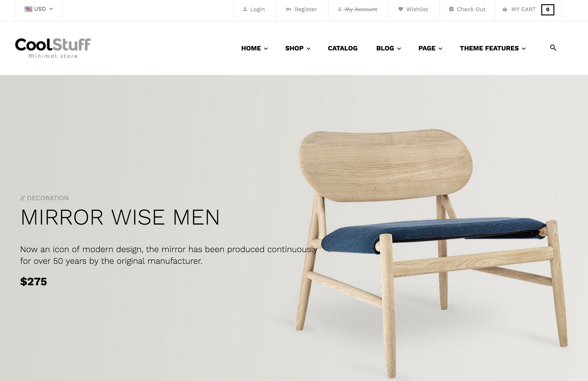
Task: Click the search magnifier icon
Action: click(553, 48)
